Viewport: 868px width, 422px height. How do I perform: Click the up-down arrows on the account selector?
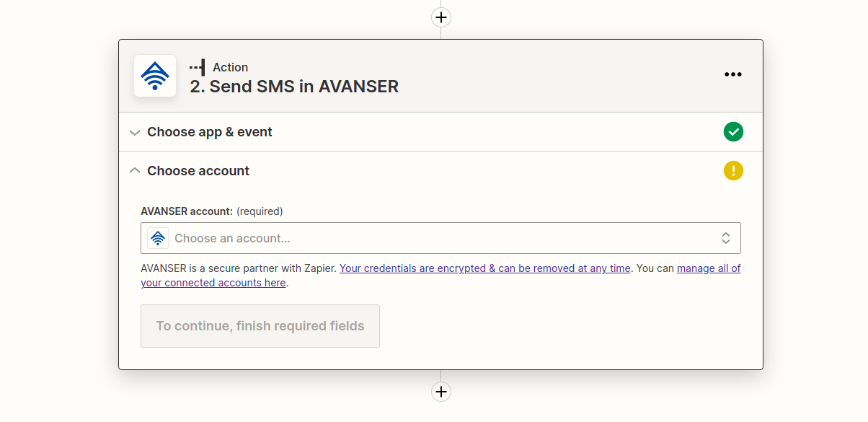click(x=726, y=238)
